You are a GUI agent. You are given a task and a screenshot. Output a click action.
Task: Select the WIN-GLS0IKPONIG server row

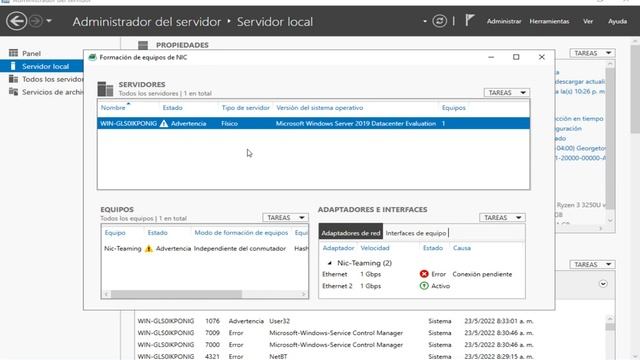pos(313,123)
